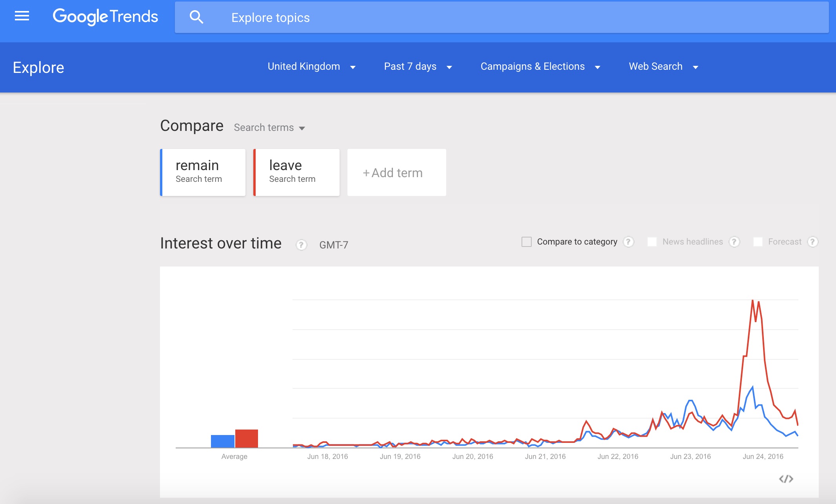The height and width of the screenshot is (504, 836).
Task: Click the search magnifier icon
Action: 196,17
